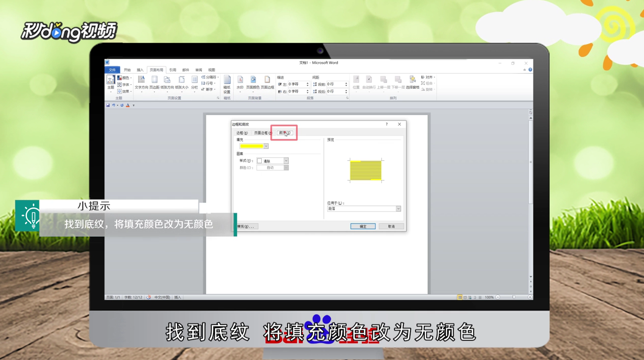Image resolution: width=644 pixels, height=360 pixels.
Task: Open the 对齐 align dropdown
Action: click(428, 78)
